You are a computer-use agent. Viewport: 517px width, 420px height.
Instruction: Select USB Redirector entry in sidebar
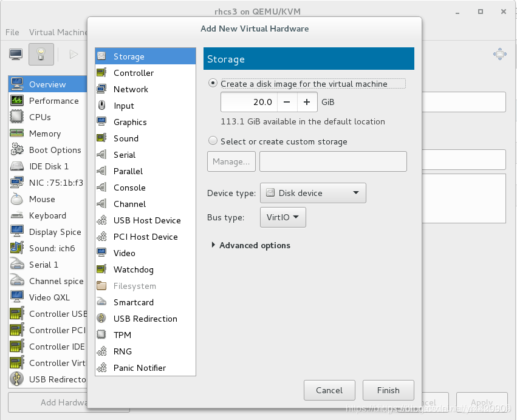48,379
